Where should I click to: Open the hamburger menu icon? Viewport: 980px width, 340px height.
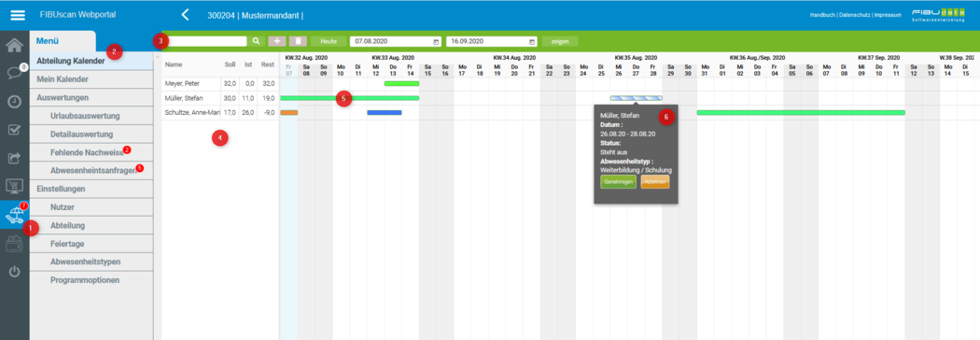coord(18,14)
